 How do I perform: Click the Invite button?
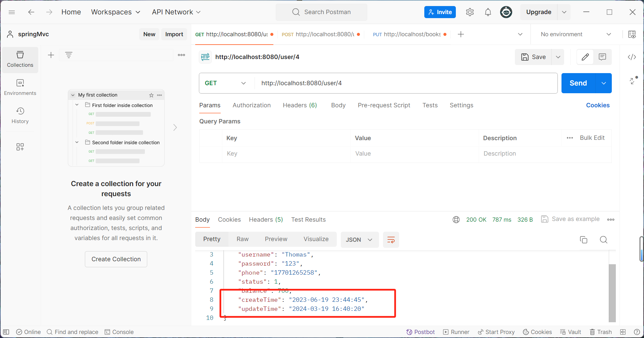click(x=440, y=12)
